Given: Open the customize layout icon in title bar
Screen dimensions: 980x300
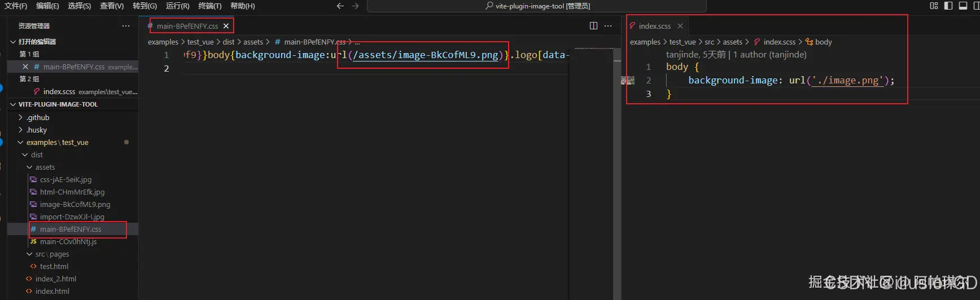Looking at the screenshot, I should click(934, 6).
